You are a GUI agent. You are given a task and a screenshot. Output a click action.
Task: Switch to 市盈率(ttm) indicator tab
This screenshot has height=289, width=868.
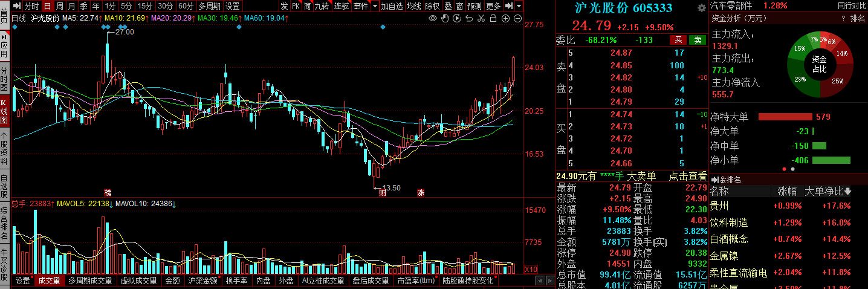point(416,281)
